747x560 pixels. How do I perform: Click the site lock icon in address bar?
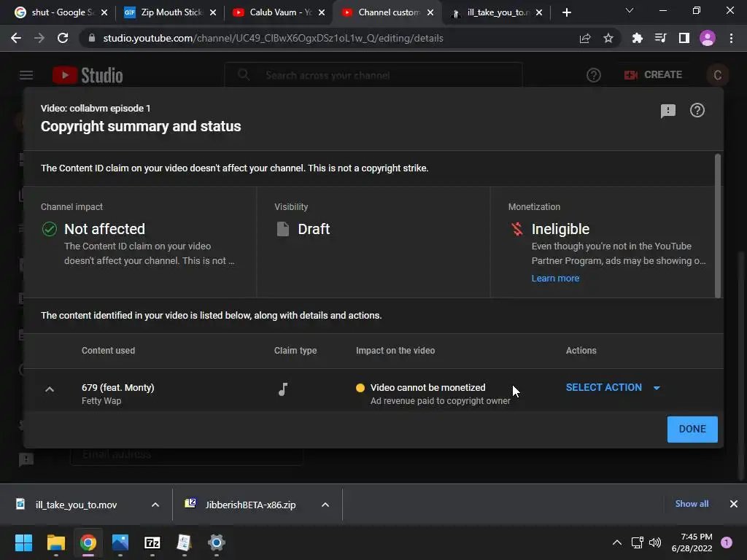tap(91, 38)
